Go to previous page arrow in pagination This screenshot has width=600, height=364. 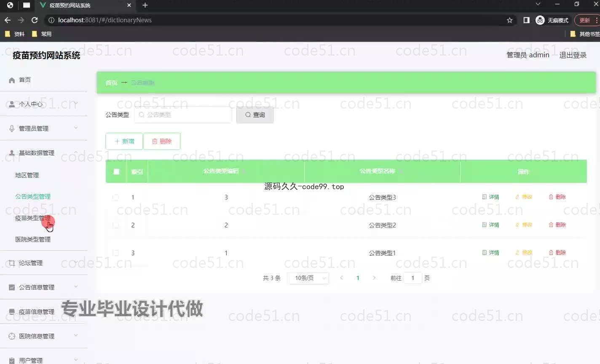pos(342,278)
